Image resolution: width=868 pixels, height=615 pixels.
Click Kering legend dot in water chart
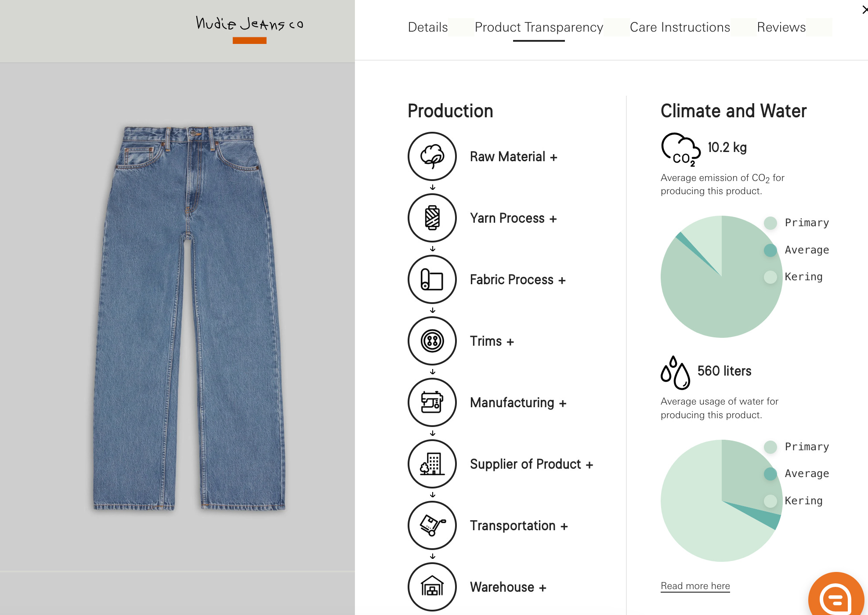[x=770, y=501]
